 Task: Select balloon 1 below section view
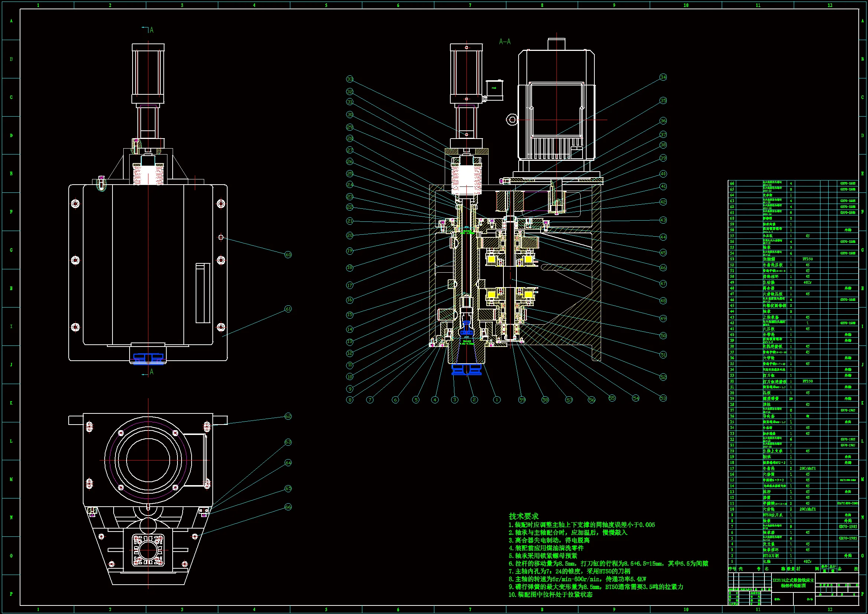497,400
